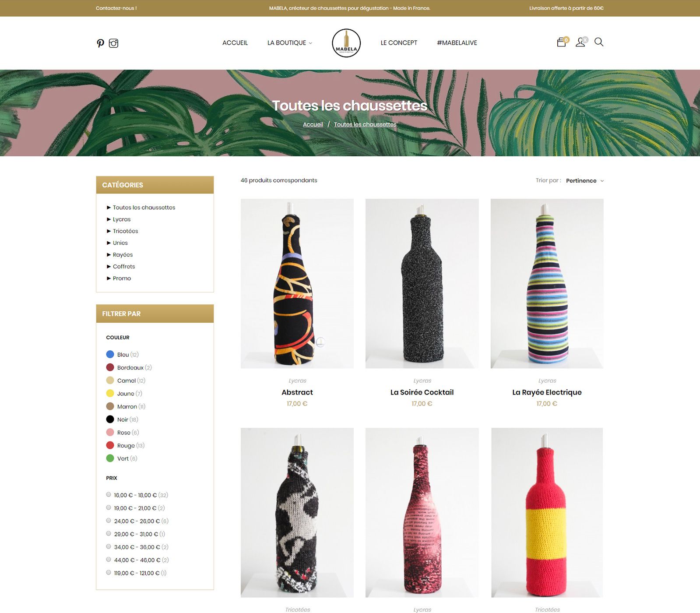Open the shopping cart icon
Image resolution: width=700 pixels, height=613 pixels.
[x=562, y=42]
